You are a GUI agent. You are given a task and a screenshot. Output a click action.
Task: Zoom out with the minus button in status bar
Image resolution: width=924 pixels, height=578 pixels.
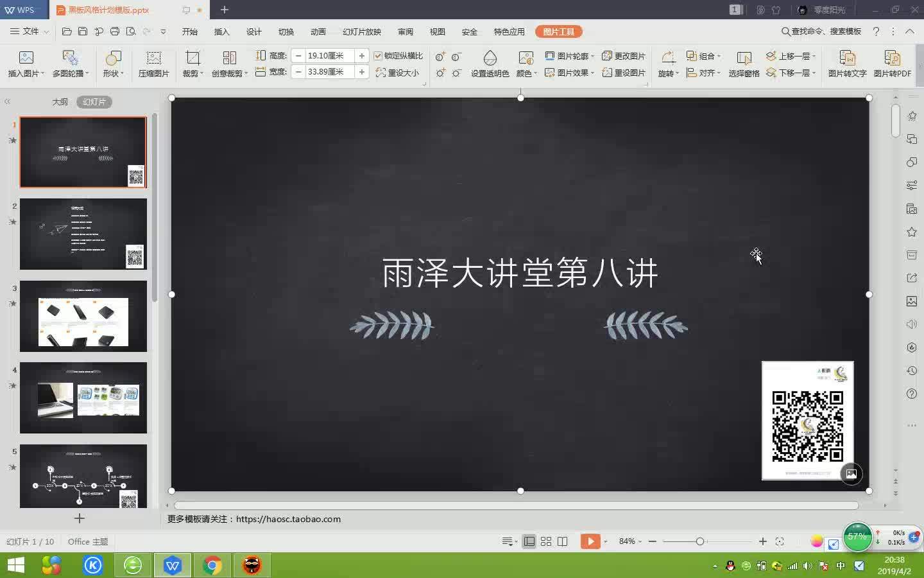(x=653, y=541)
